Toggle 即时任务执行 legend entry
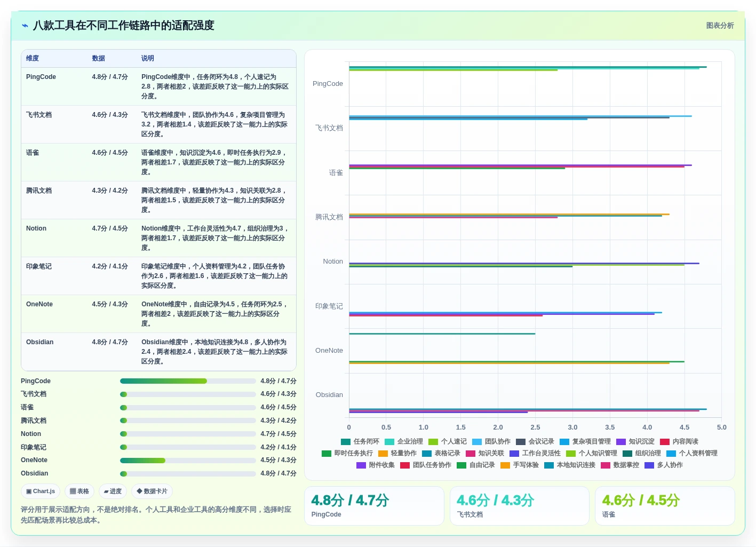The image size is (756, 547). 347,454
